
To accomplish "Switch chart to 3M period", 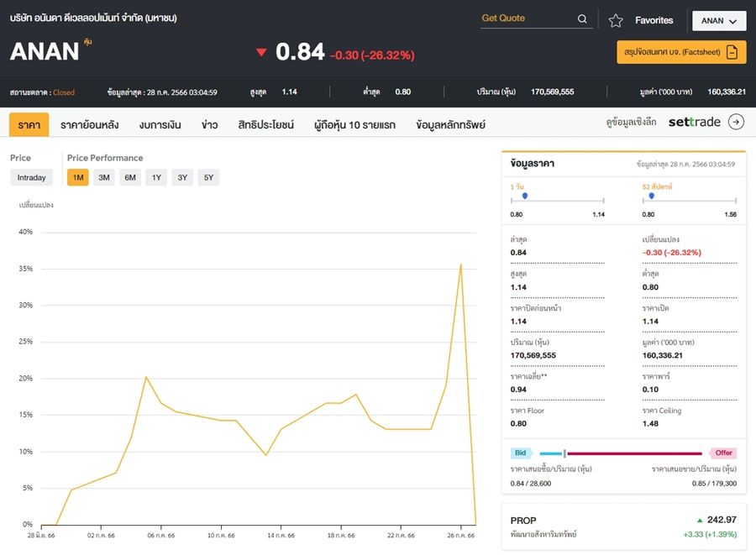I will pyautogui.click(x=104, y=177).
